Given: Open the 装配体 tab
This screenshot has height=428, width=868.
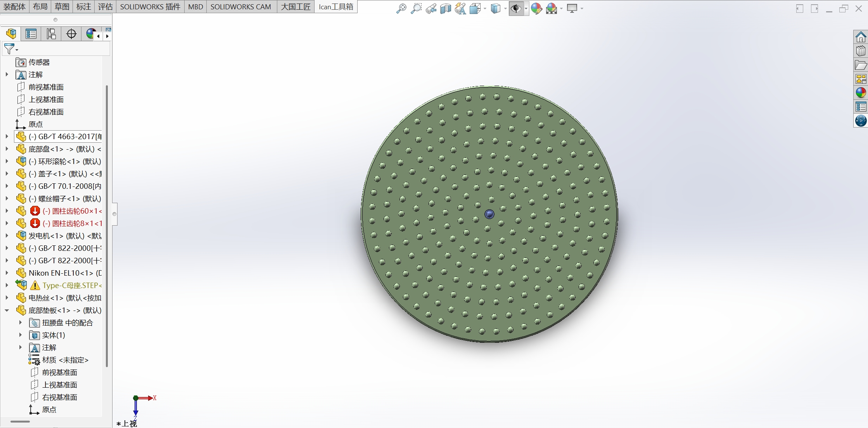Looking at the screenshot, I should point(15,7).
